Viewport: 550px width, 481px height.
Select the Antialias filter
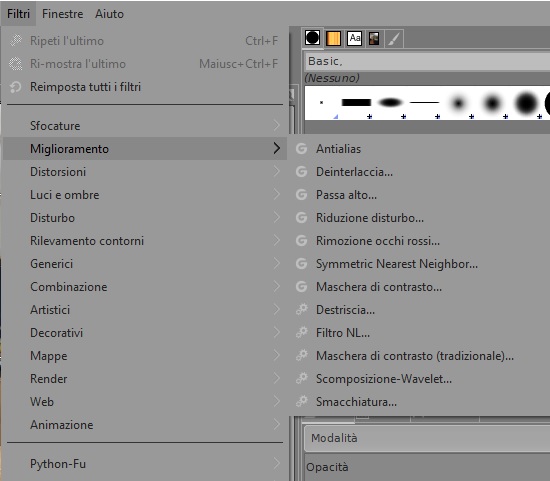420,149
